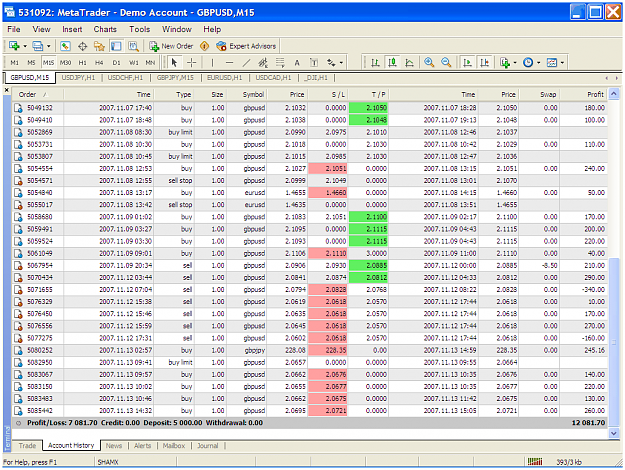Viewport: 625px width, 470px height.
Task: Open the Journal terminal tab
Action: tap(207, 446)
